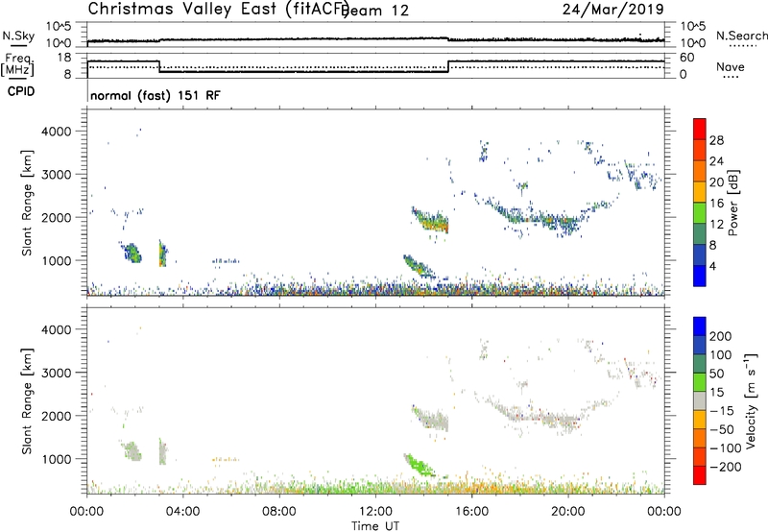Click the "normal (fast) 151 RF" mode text

pos(156,95)
